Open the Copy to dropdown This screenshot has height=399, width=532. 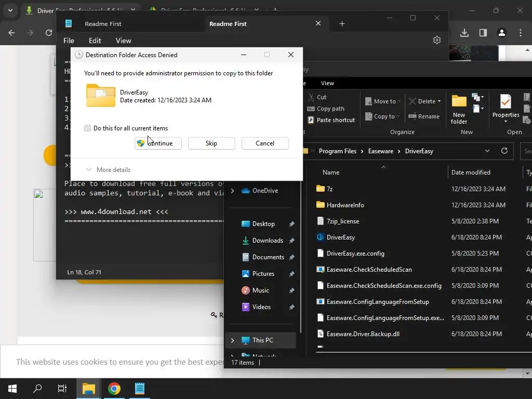coord(383,116)
